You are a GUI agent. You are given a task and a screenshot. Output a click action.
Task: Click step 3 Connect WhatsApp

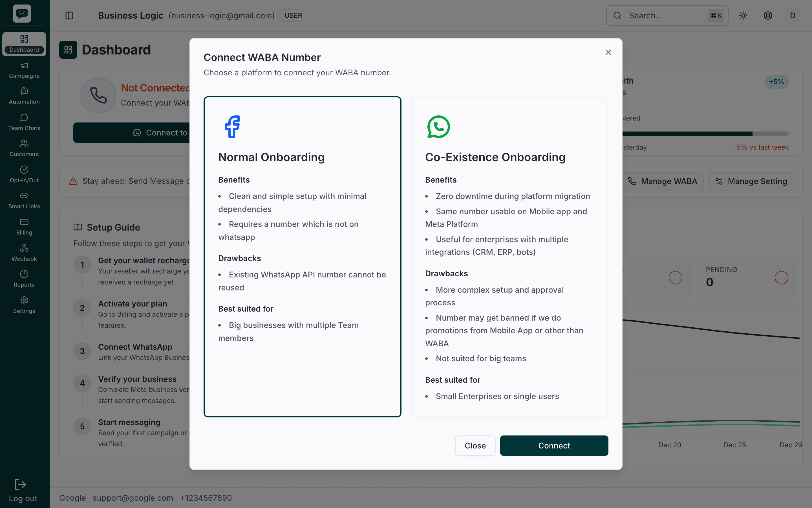[132, 352]
